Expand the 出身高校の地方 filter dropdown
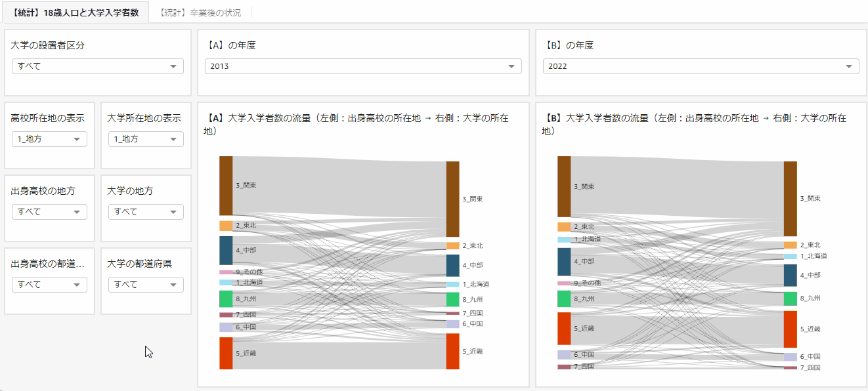Image resolution: width=868 pixels, height=391 pixels. [49, 212]
